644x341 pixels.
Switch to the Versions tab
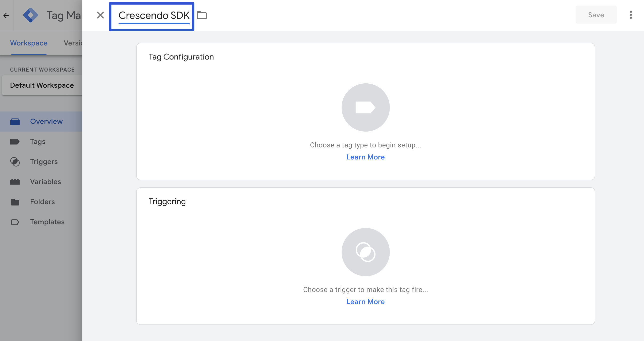(73, 43)
